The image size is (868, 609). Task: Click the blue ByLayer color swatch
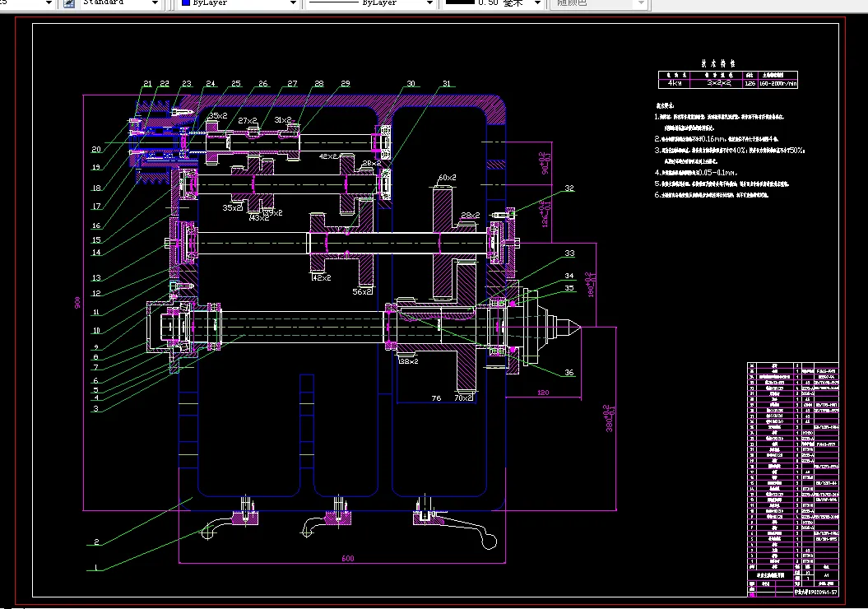[187, 3]
